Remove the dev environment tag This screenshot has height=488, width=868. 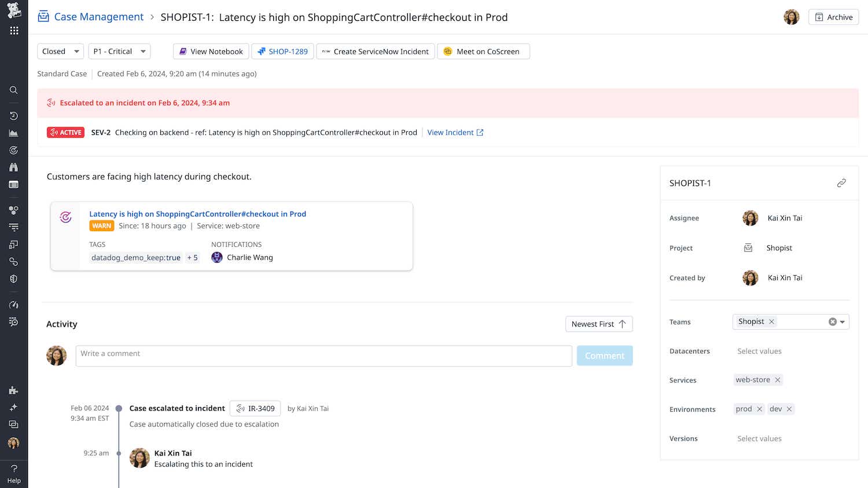[x=789, y=409]
